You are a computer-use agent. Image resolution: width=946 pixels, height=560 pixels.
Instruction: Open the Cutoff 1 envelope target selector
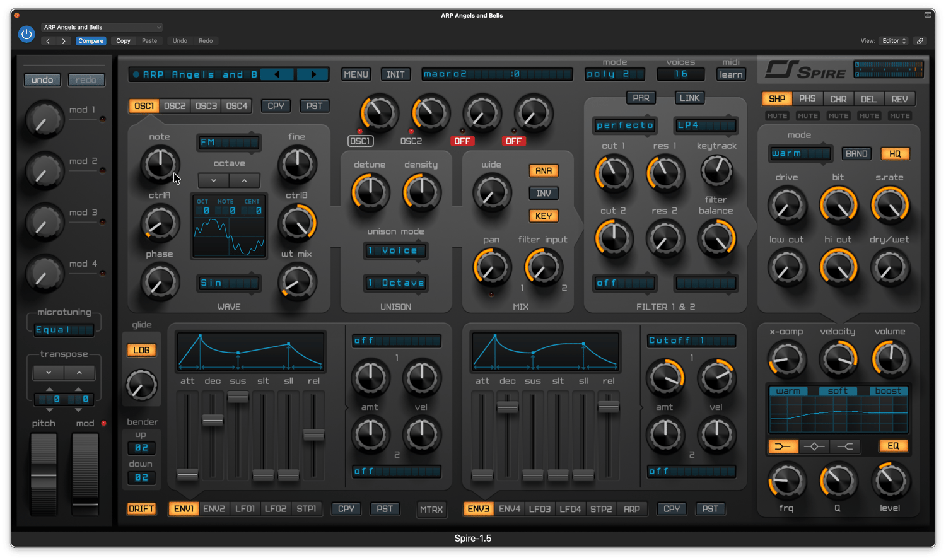(x=691, y=341)
